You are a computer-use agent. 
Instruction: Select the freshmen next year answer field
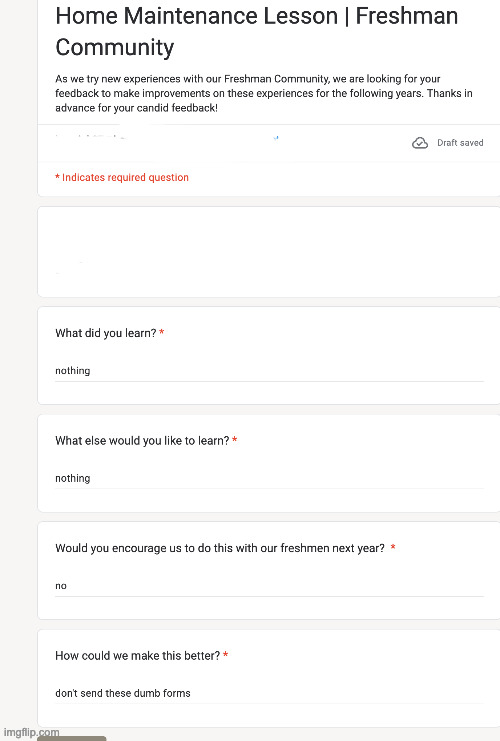click(269, 586)
